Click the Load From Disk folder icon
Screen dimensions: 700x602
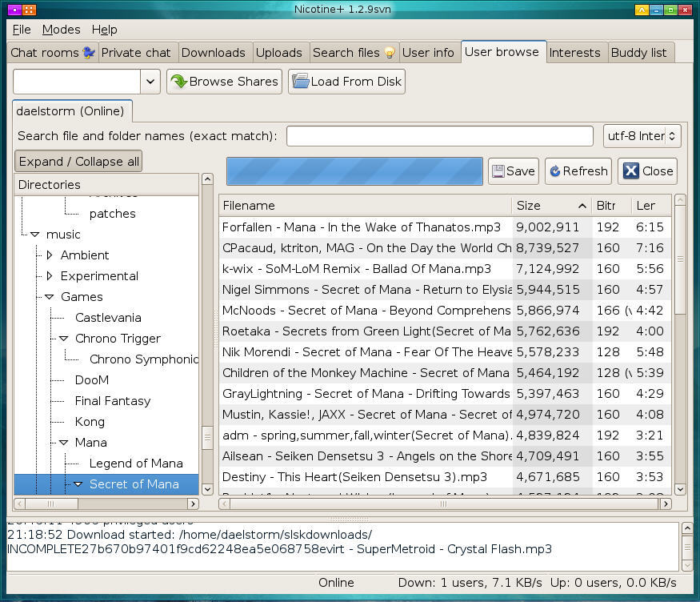coord(299,81)
